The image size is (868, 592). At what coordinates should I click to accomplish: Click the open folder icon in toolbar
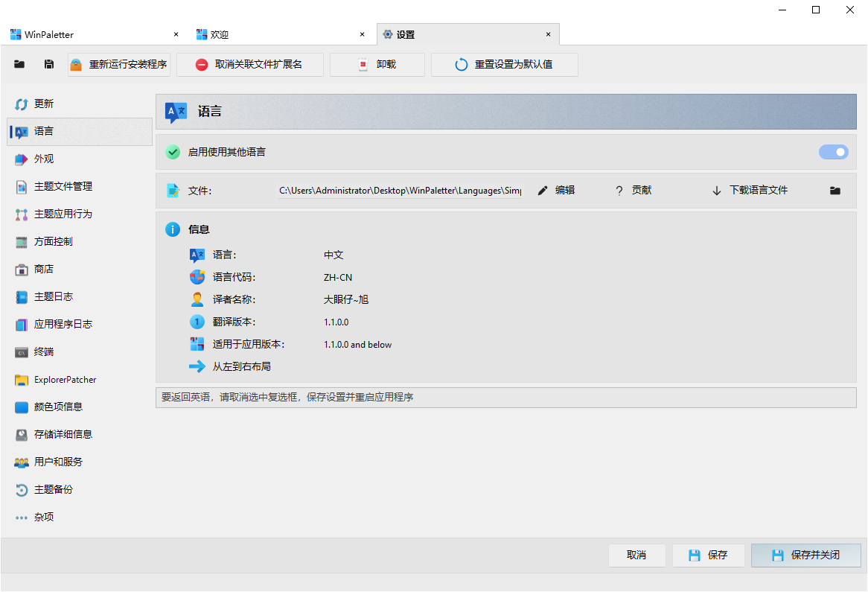tap(19, 64)
